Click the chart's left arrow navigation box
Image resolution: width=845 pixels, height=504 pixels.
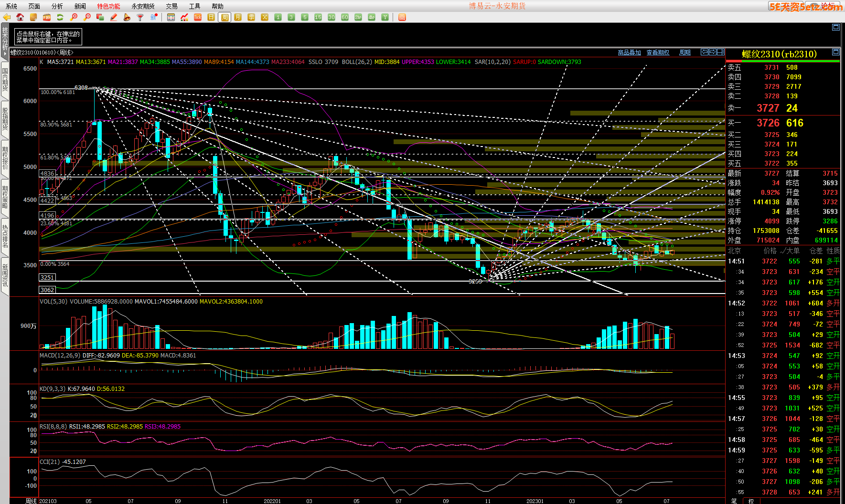tap(704, 52)
